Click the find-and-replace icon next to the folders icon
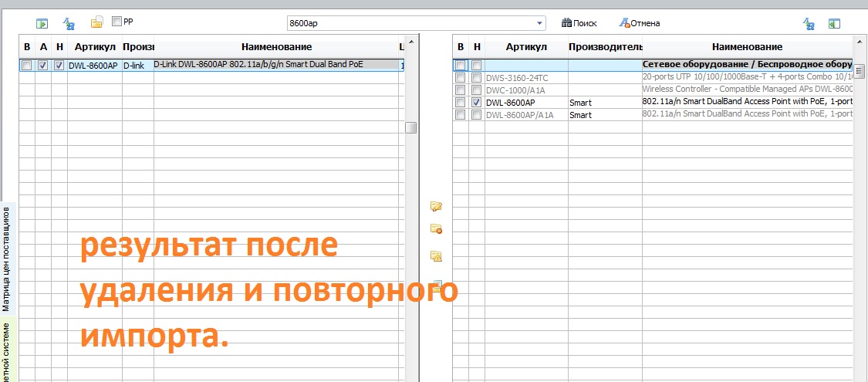The height and width of the screenshot is (382, 868). point(69,23)
